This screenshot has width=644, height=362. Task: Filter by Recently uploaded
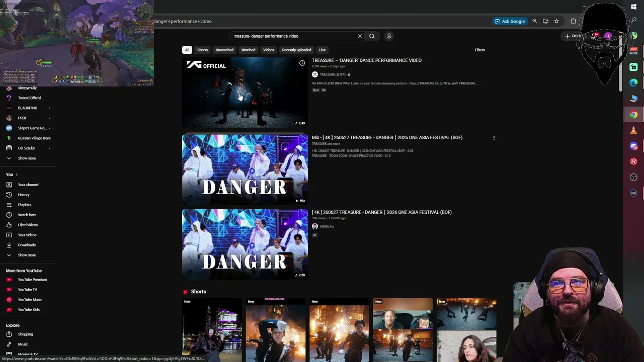pos(296,50)
